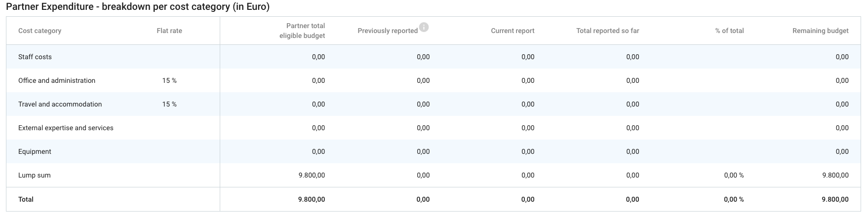The height and width of the screenshot is (216, 868).
Task: Select the Lump sum row label
Action: pyautogui.click(x=35, y=175)
